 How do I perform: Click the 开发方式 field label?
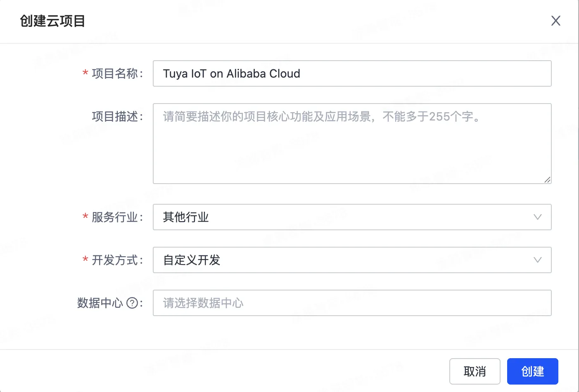click(x=115, y=260)
